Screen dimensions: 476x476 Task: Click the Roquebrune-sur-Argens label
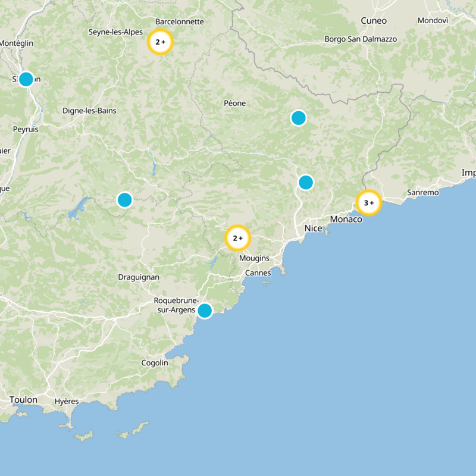coord(176,305)
